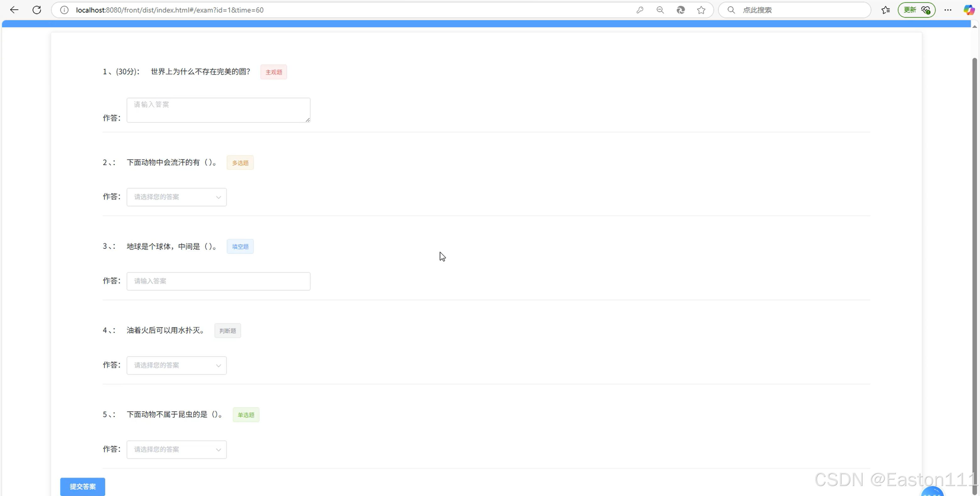Click the 主观题 tag on question 1
Viewport: 980px width, 496px height.
273,72
